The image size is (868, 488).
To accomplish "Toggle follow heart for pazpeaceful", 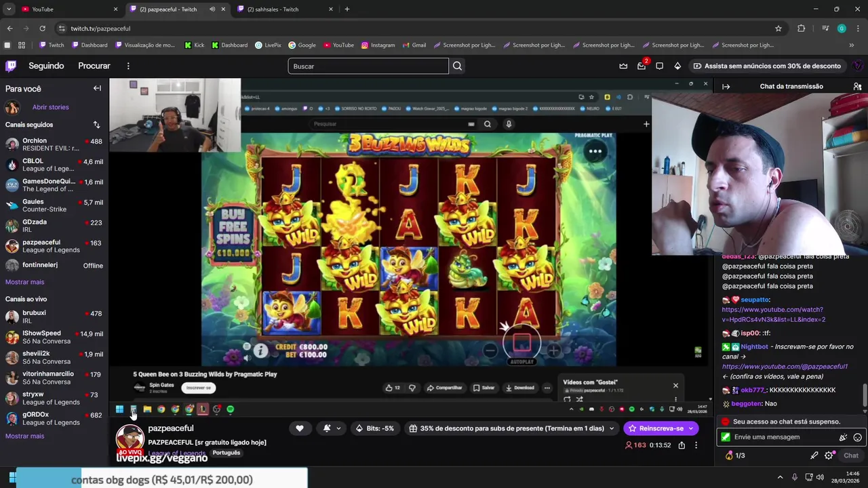I will click(x=300, y=428).
